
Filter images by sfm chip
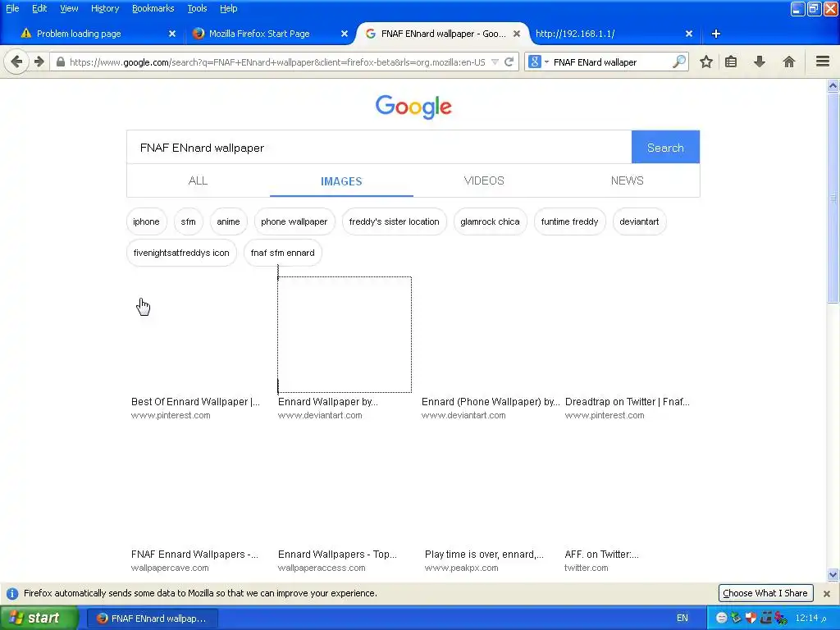pyautogui.click(x=188, y=221)
